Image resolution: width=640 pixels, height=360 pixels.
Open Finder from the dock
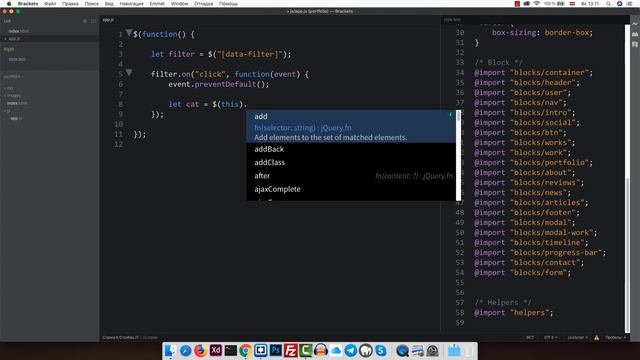(170, 350)
